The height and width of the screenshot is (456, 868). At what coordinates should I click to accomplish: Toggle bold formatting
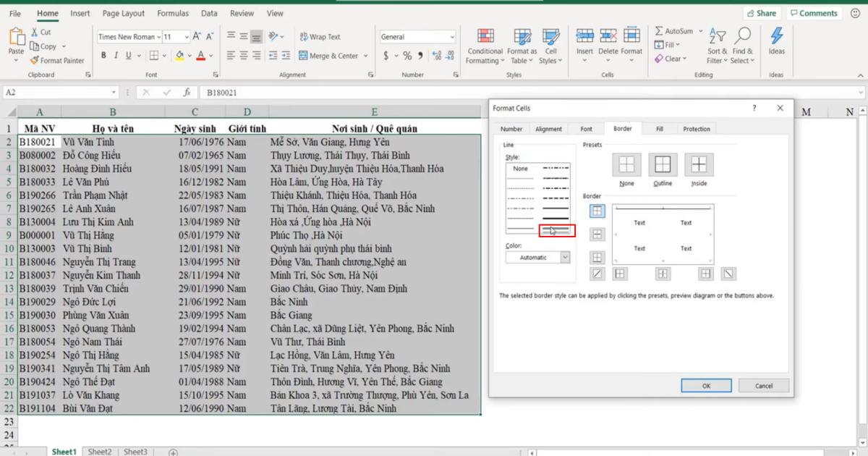click(104, 54)
